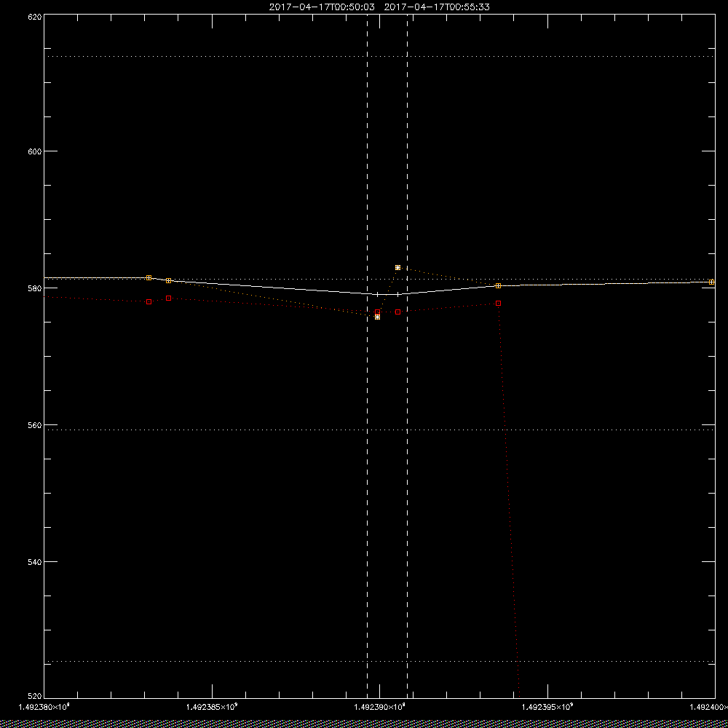Click the start timestamp 2017-04-17T00:50:03 in the title
This screenshot has width=728, height=728.
322,7
